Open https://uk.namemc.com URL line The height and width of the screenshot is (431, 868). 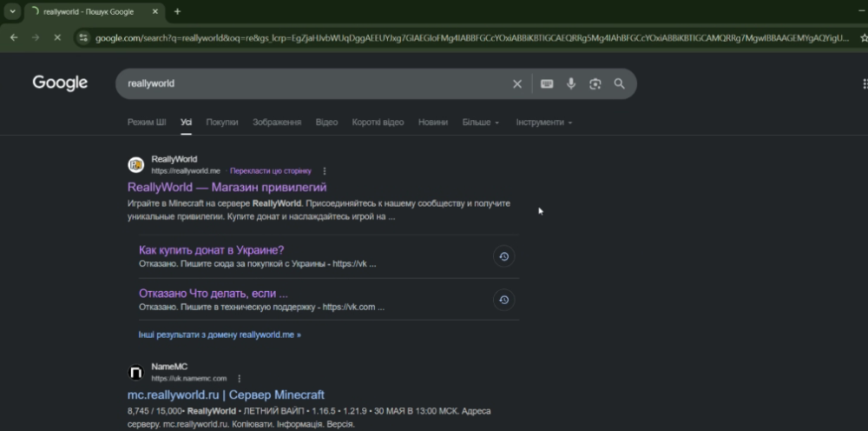(x=188, y=379)
